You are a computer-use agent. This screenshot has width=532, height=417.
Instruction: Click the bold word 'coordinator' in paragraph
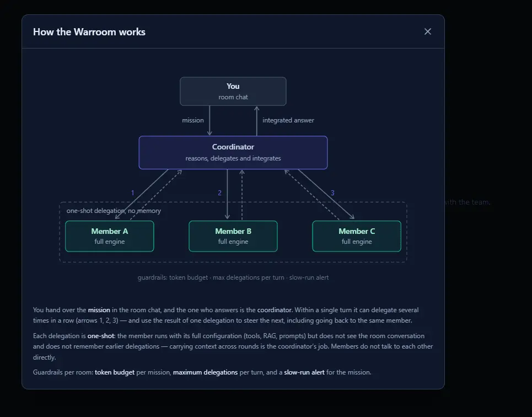pyautogui.click(x=274, y=310)
